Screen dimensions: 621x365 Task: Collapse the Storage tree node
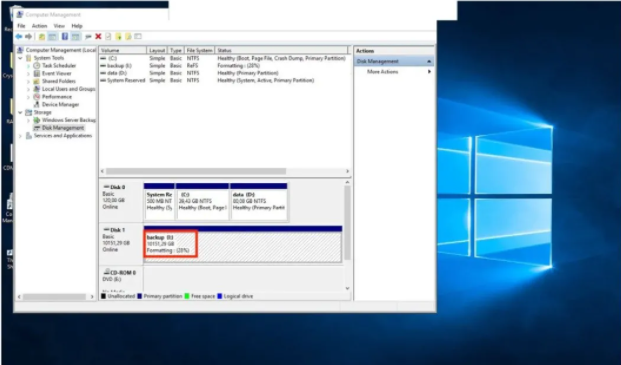tap(21, 112)
